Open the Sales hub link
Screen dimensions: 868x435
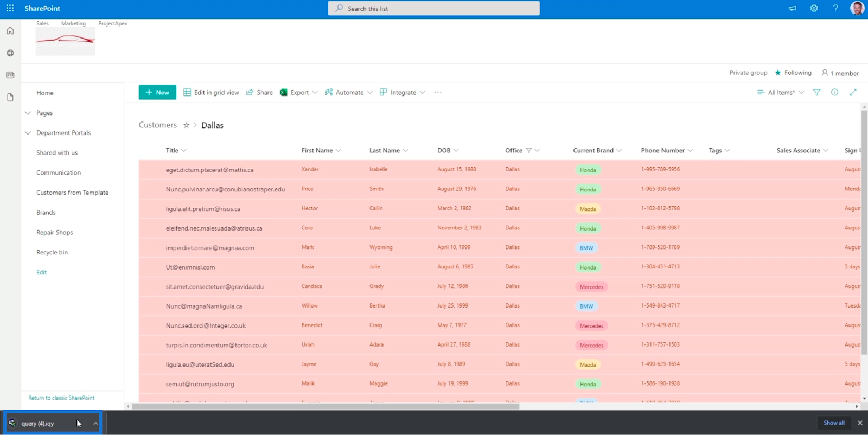[42, 24]
